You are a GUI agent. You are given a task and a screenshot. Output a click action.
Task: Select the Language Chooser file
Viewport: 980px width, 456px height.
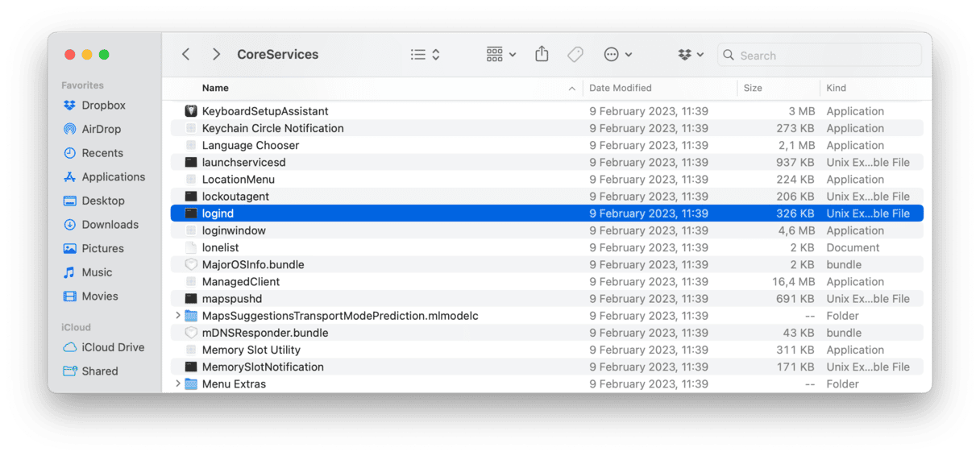(x=251, y=146)
